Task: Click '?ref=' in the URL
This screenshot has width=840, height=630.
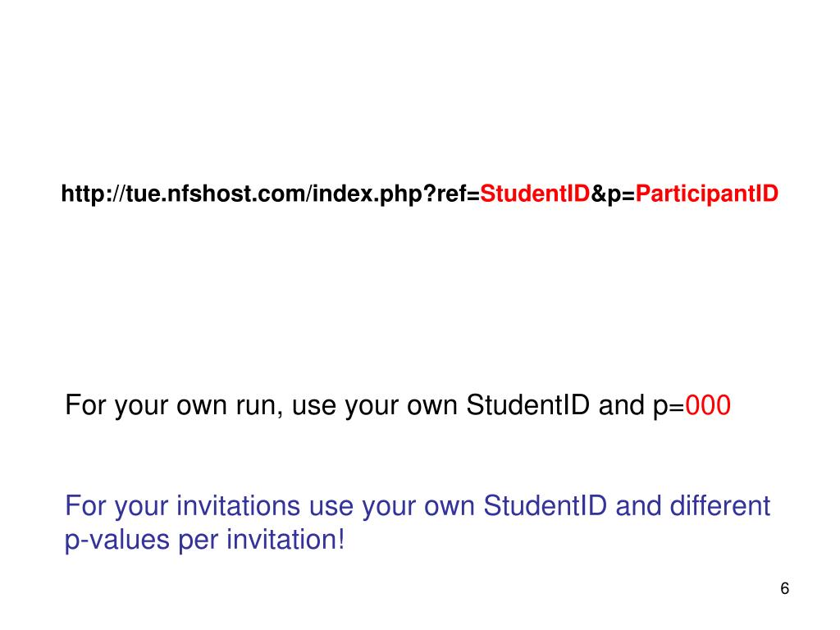Action: pos(451,194)
